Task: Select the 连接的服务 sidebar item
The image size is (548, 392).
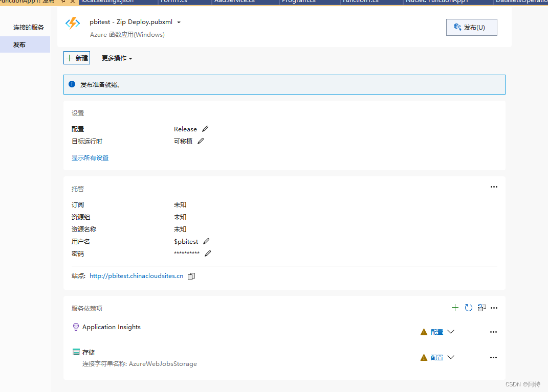Action: pyautogui.click(x=28, y=28)
